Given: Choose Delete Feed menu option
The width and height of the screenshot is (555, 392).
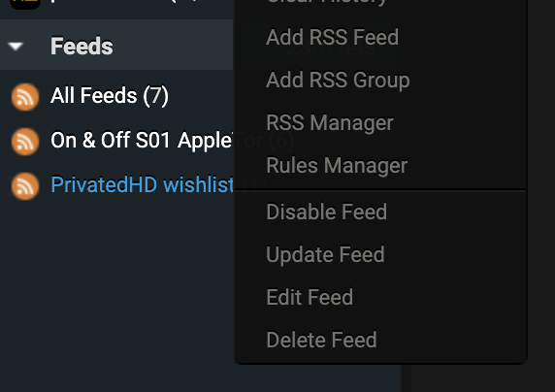Looking at the screenshot, I should [x=321, y=340].
